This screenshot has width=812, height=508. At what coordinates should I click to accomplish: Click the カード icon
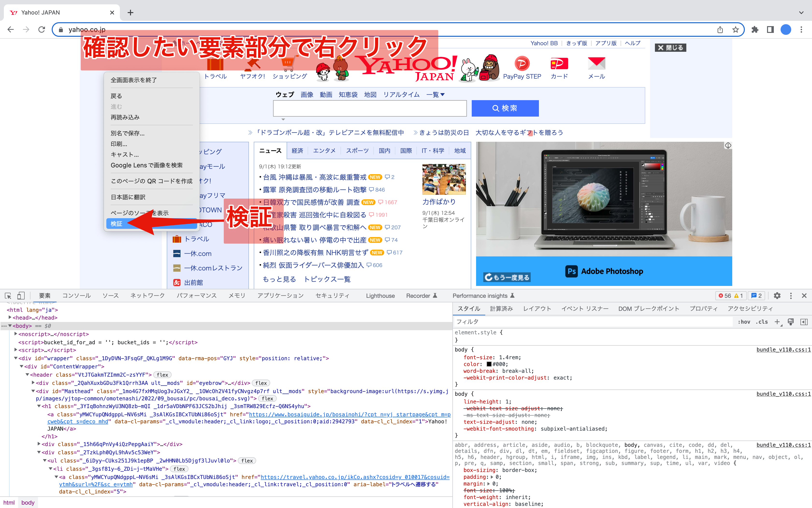559,63
